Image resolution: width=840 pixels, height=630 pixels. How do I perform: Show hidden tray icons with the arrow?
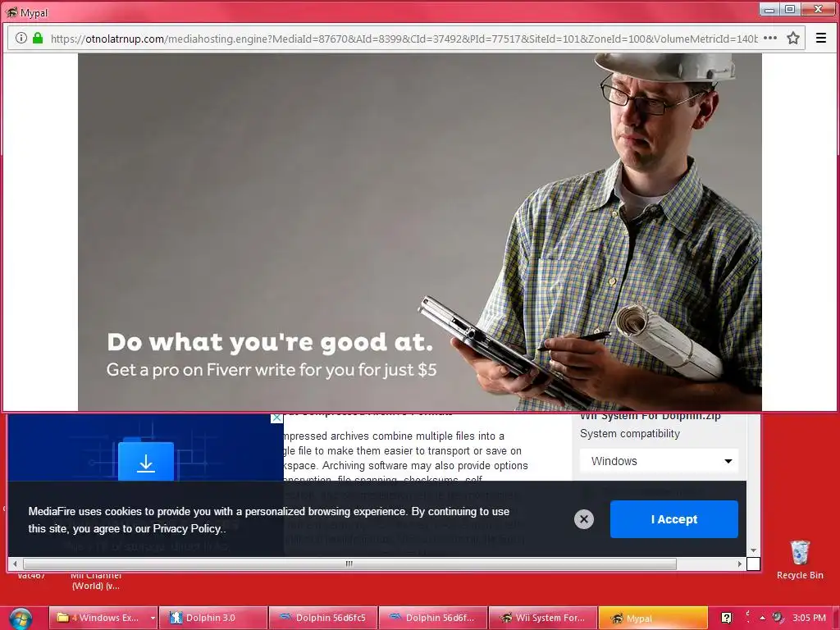coord(762,618)
